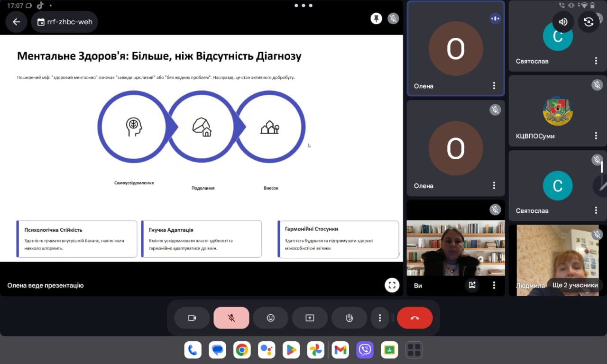607x364 pixels.
Task: Click the Гармонійні Стосунки card
Action: point(338,239)
